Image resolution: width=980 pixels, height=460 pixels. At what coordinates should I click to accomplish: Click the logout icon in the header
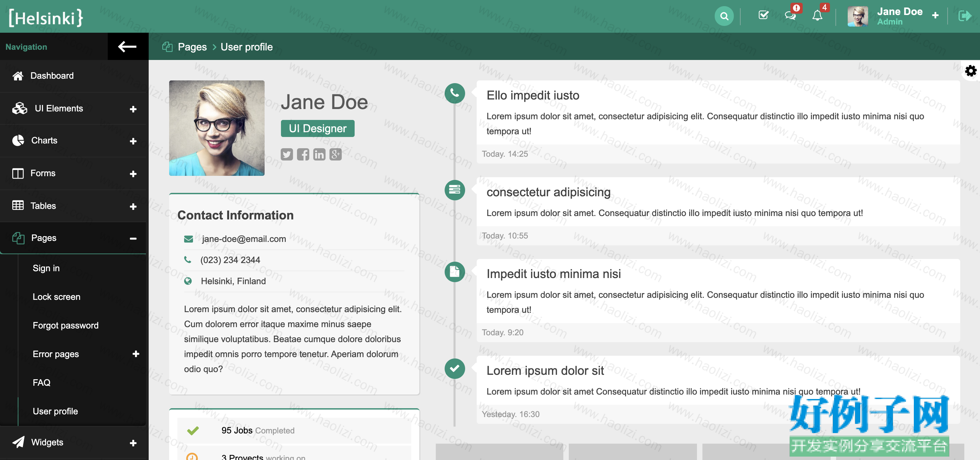965,16
